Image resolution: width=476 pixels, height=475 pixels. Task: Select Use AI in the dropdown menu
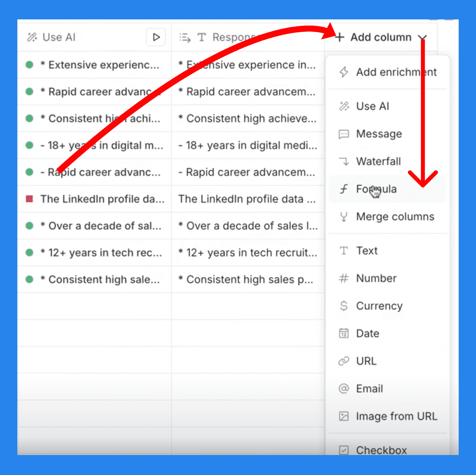pyautogui.click(x=388, y=106)
